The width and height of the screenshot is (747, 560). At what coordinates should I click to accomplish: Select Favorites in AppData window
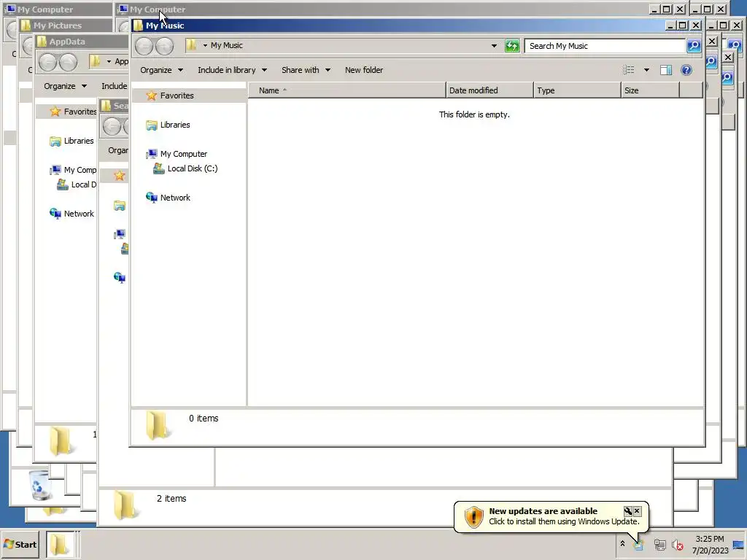[x=73, y=112]
